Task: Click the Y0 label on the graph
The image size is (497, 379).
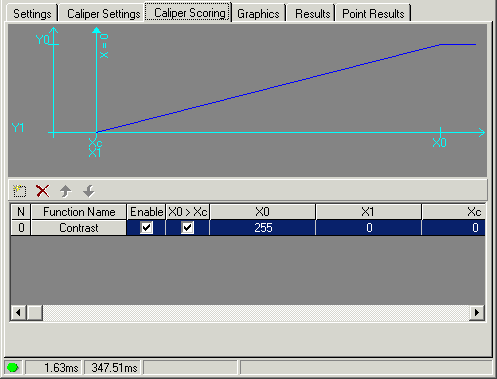Action: pyautogui.click(x=42, y=40)
